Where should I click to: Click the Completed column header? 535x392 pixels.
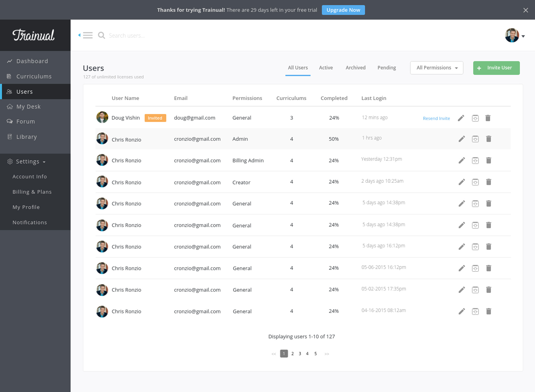[334, 98]
